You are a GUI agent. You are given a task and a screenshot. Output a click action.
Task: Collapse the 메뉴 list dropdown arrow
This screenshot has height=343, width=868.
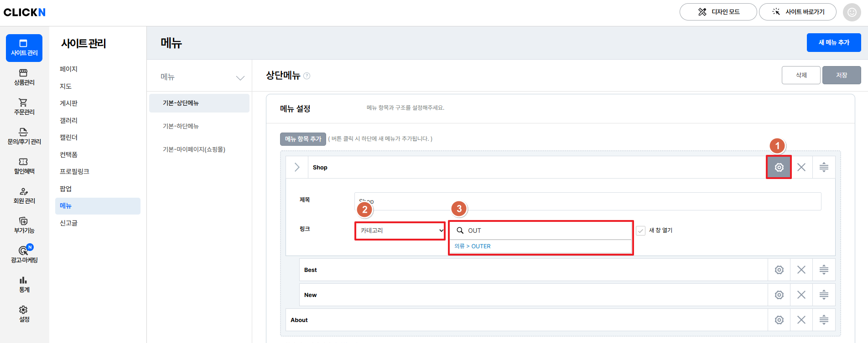tap(240, 77)
